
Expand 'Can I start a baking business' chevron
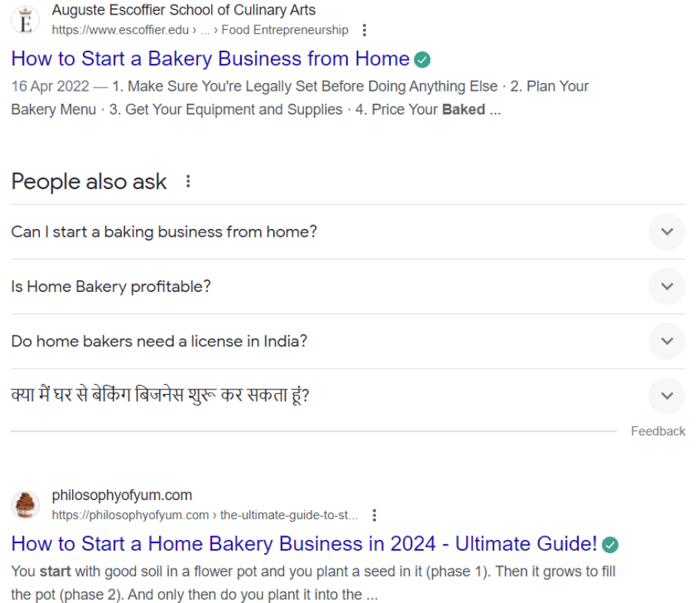click(x=666, y=232)
